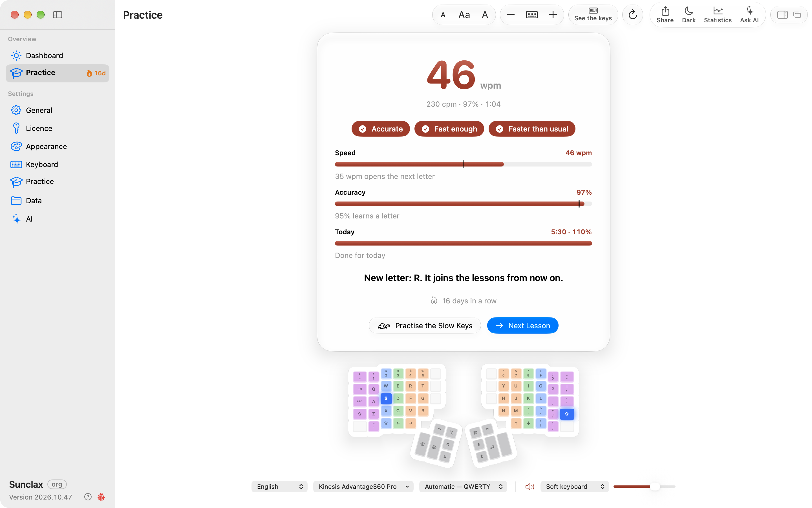Click the org badge next to Sunclax
The height and width of the screenshot is (508, 812).
tap(57, 484)
